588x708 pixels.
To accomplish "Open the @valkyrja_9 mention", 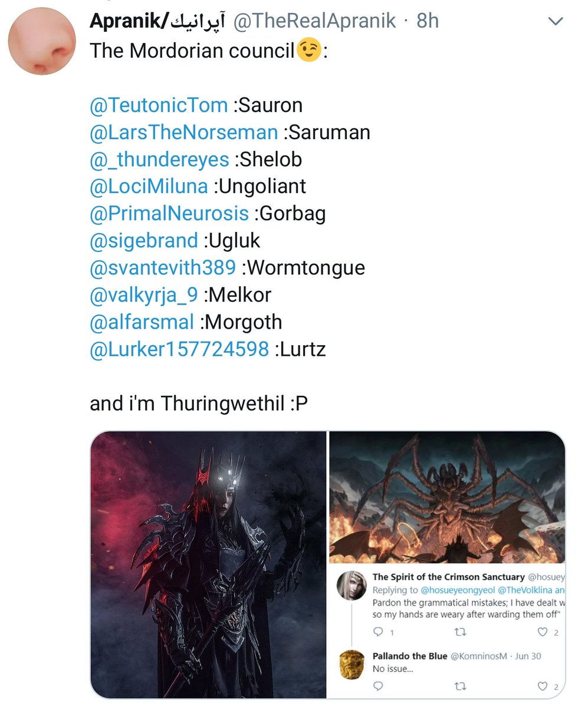I will pyautogui.click(x=143, y=295).
